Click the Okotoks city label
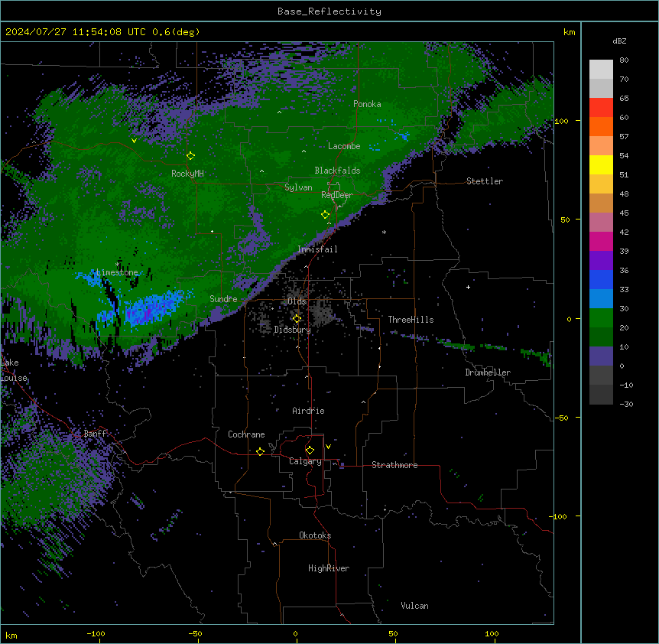This screenshot has height=644, width=659. pyautogui.click(x=315, y=535)
